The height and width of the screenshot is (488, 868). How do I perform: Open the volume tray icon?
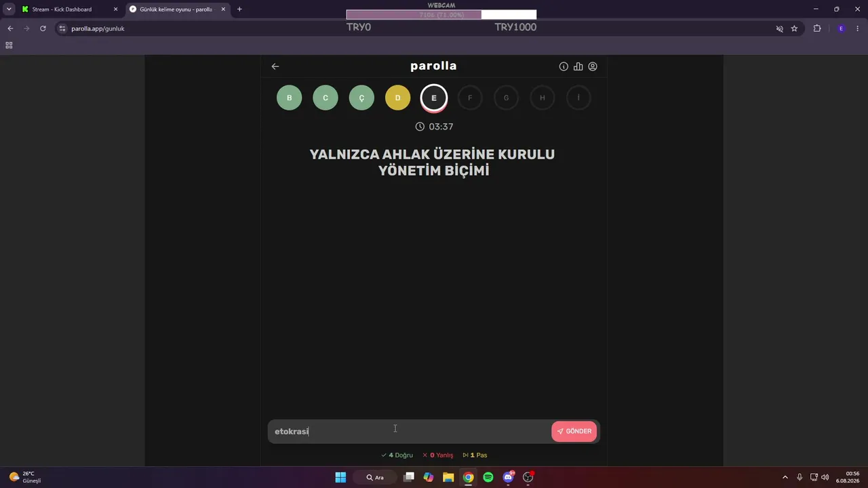825,477
